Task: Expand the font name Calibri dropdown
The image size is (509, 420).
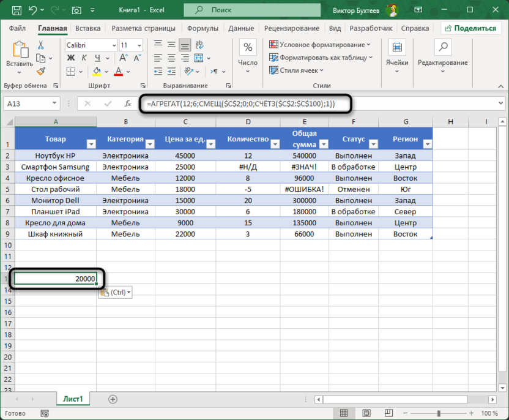Action: point(113,45)
